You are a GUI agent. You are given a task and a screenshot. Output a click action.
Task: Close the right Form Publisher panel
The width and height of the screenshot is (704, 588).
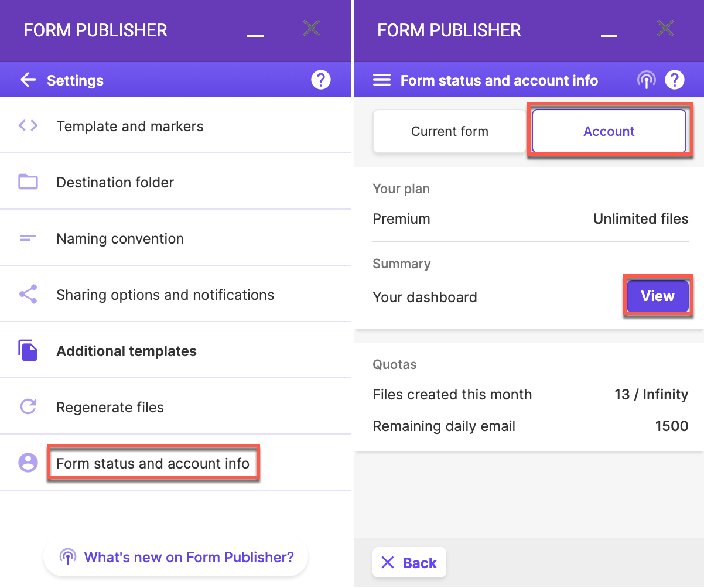tap(665, 28)
